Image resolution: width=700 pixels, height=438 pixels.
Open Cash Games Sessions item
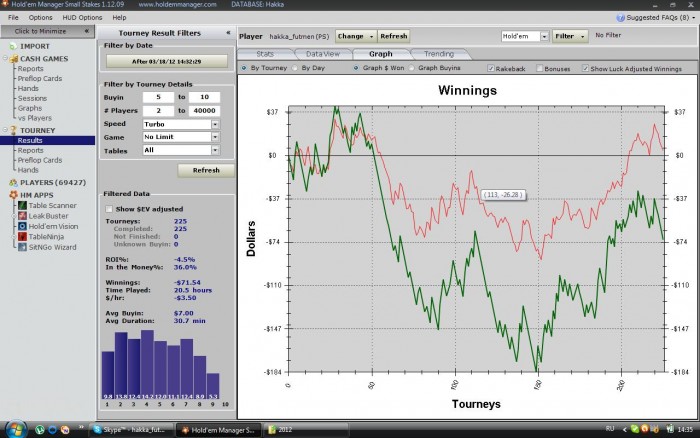coord(32,98)
